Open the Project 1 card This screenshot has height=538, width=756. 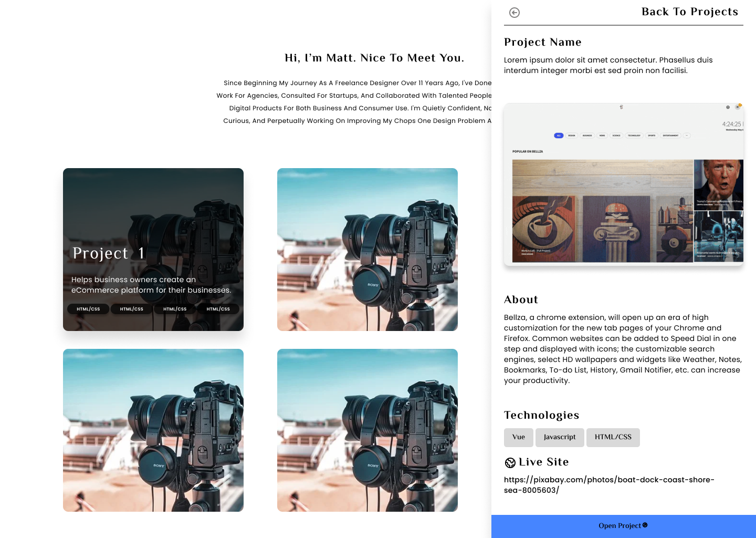[x=153, y=250]
